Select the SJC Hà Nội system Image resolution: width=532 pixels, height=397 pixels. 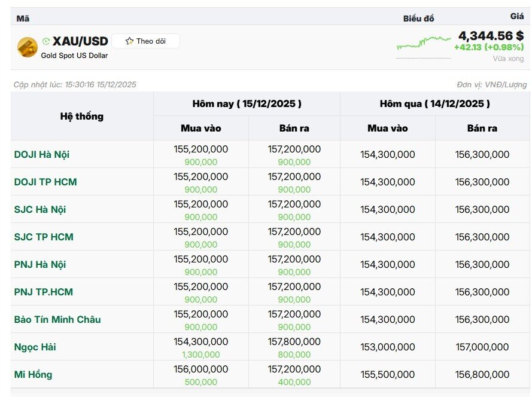tap(40, 209)
